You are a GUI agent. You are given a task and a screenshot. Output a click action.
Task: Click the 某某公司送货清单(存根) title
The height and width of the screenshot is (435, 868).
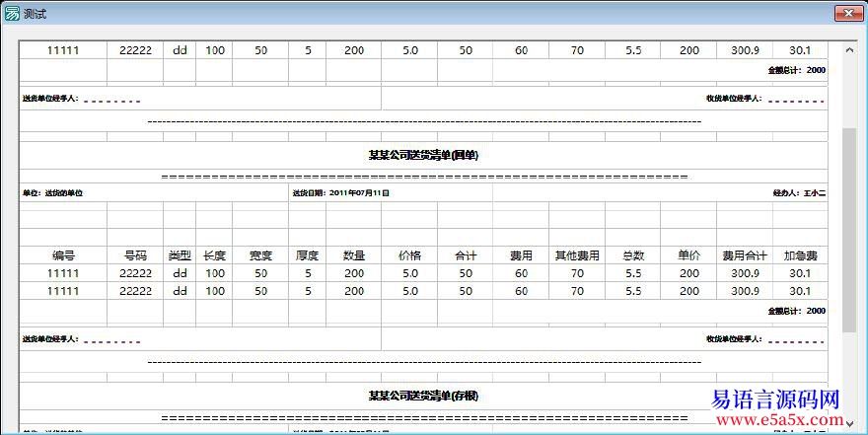[423, 397]
